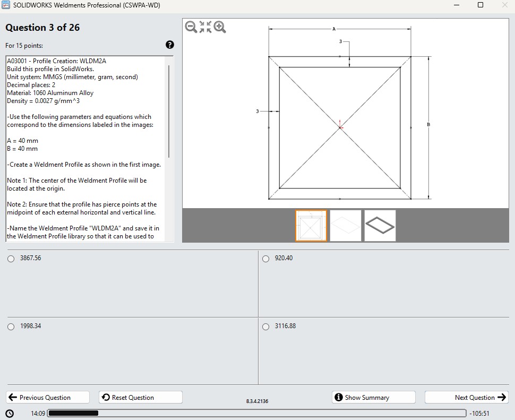This screenshot has width=515, height=420.
Task: Select third 3D frame thumbnail
Action: (x=380, y=226)
